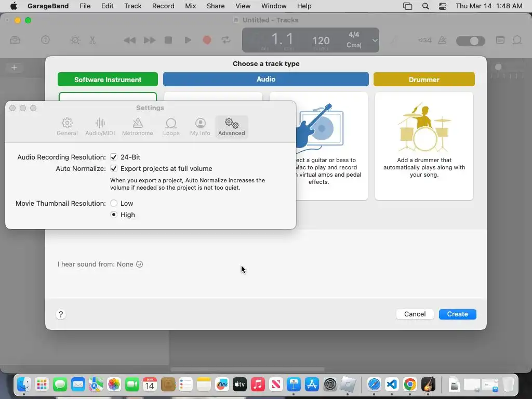Open the Music app from Dock

(x=258, y=384)
